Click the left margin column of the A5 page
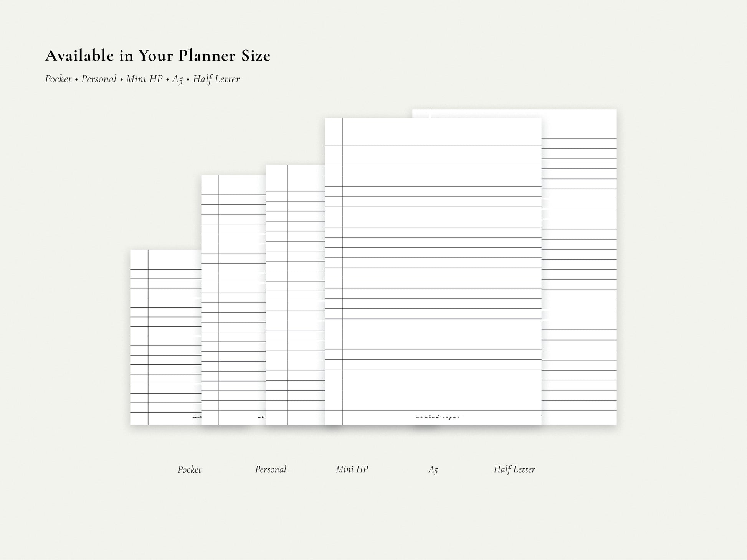Image resolution: width=747 pixels, height=560 pixels. click(x=334, y=268)
